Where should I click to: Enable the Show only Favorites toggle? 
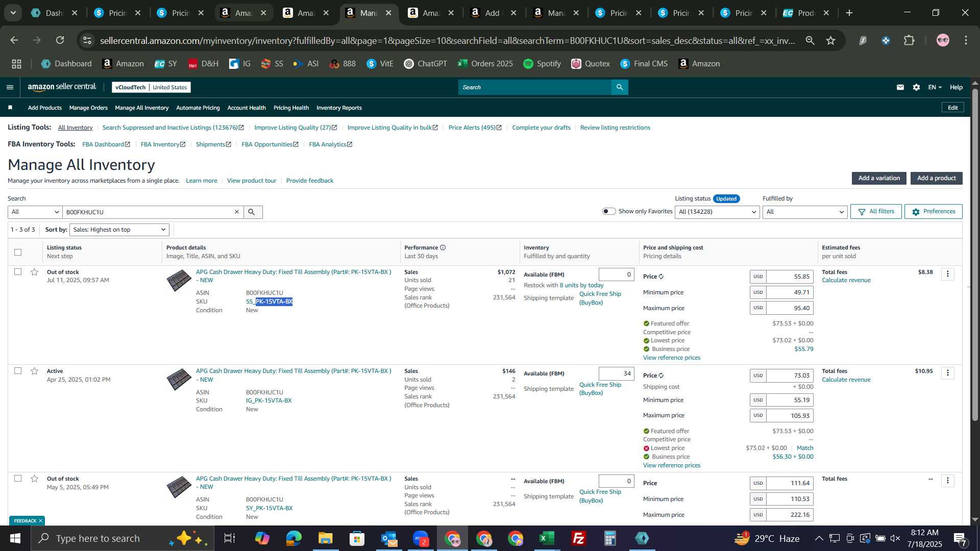pyautogui.click(x=609, y=211)
